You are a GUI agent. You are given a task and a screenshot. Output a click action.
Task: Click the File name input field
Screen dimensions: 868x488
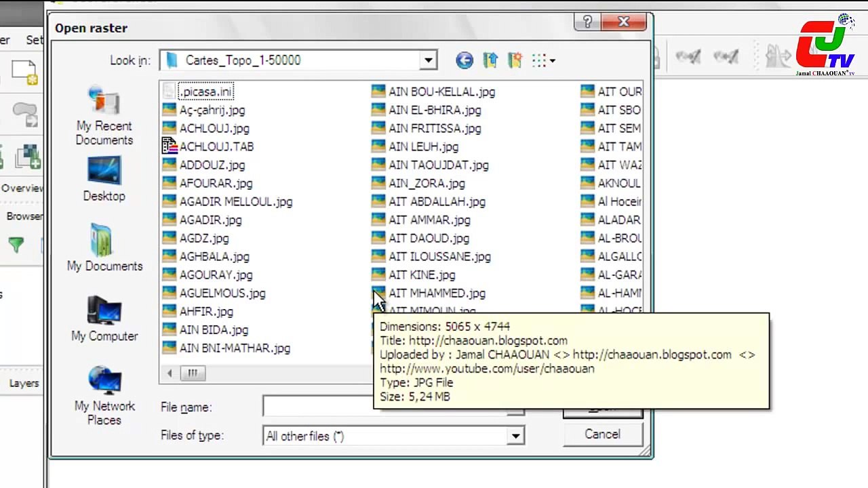[384, 407]
